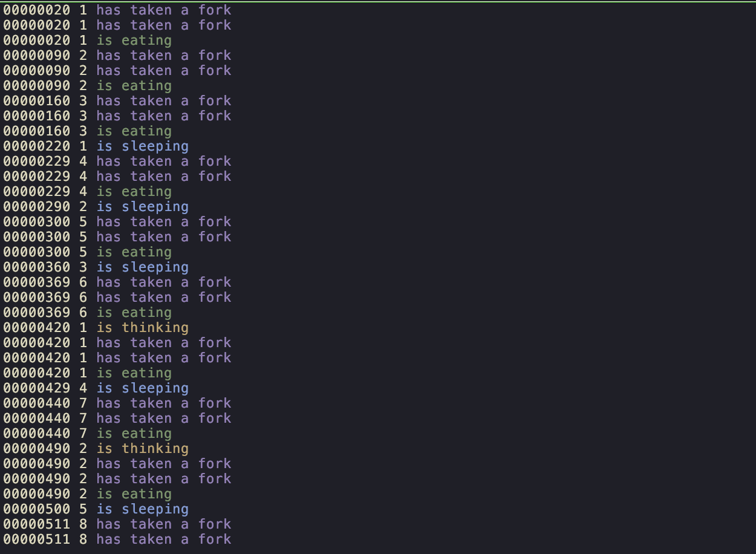Click the last fork line for philosopher 8
This screenshot has height=554, width=756.
pyautogui.click(x=117, y=539)
